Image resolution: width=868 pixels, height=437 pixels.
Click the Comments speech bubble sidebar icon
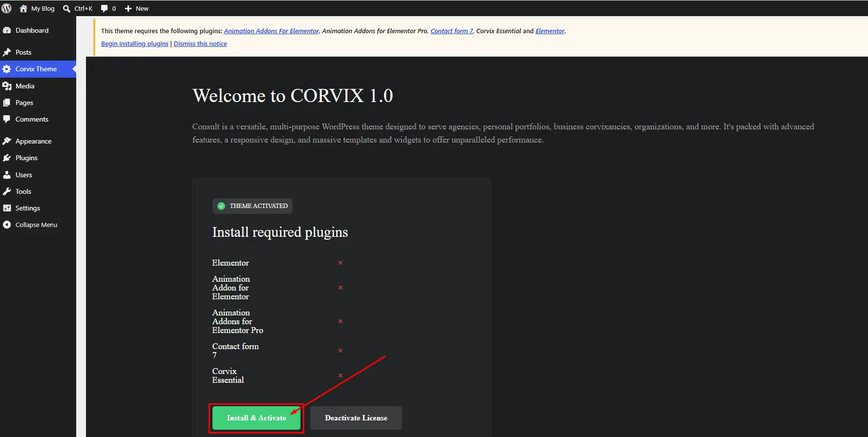(7, 119)
